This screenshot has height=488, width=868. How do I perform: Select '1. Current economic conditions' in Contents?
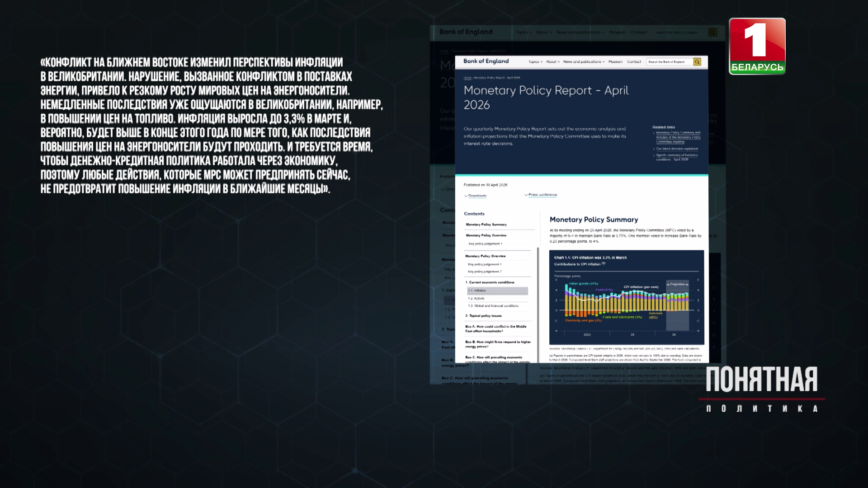pos(490,282)
